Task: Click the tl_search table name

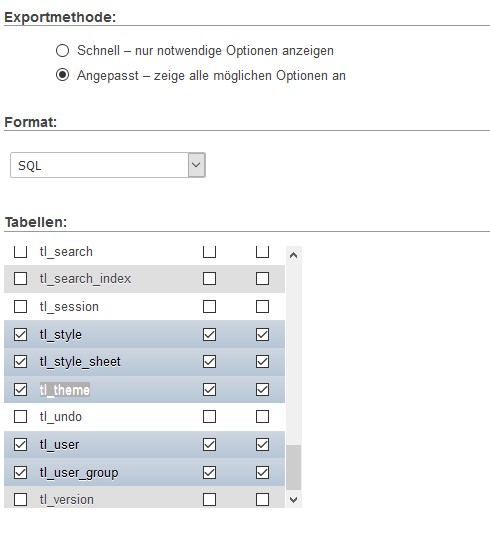Action: 66,252
